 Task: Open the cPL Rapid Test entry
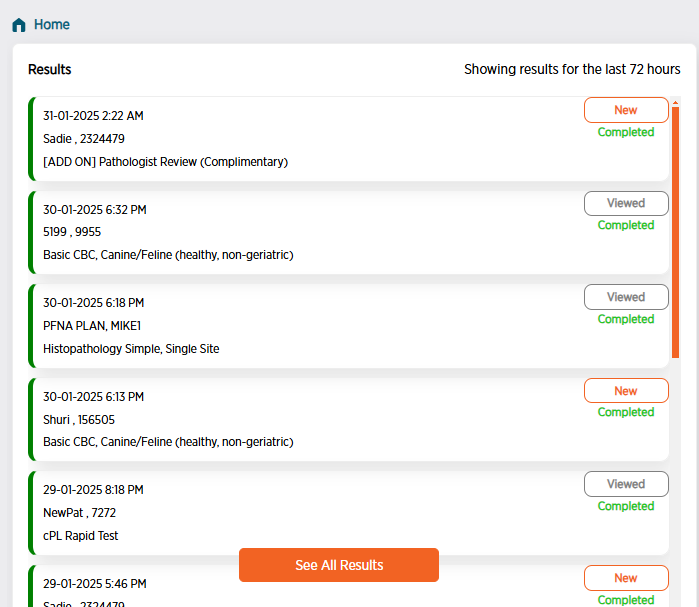coord(81,536)
